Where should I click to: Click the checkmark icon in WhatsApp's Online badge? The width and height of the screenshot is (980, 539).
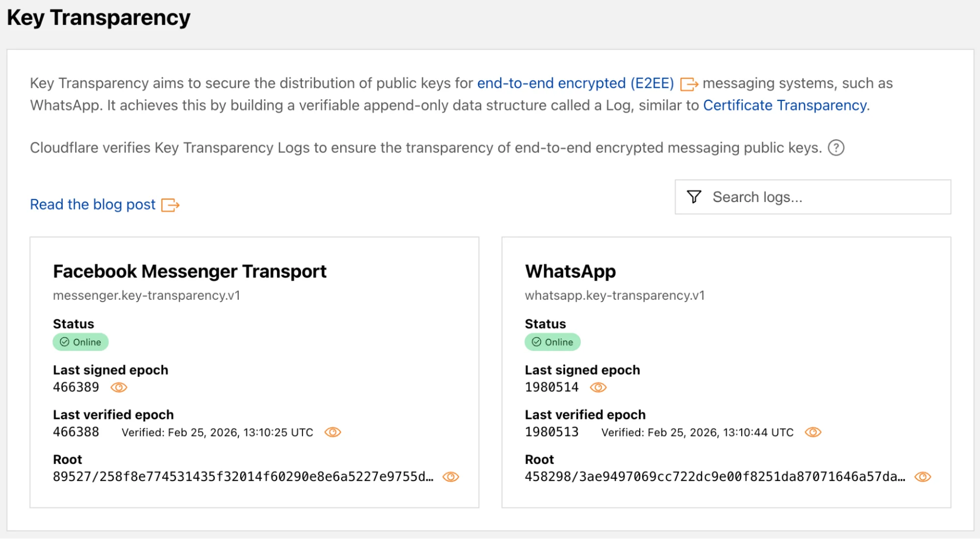tap(536, 342)
